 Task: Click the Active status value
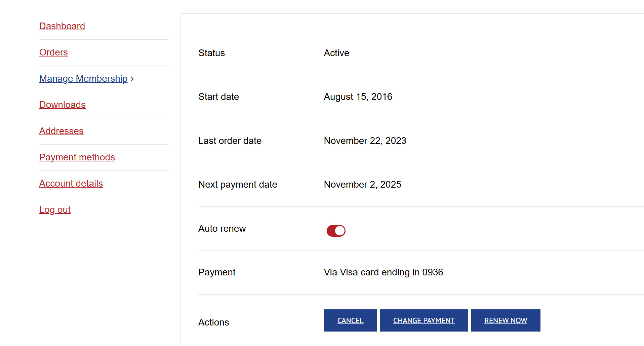[x=336, y=53]
